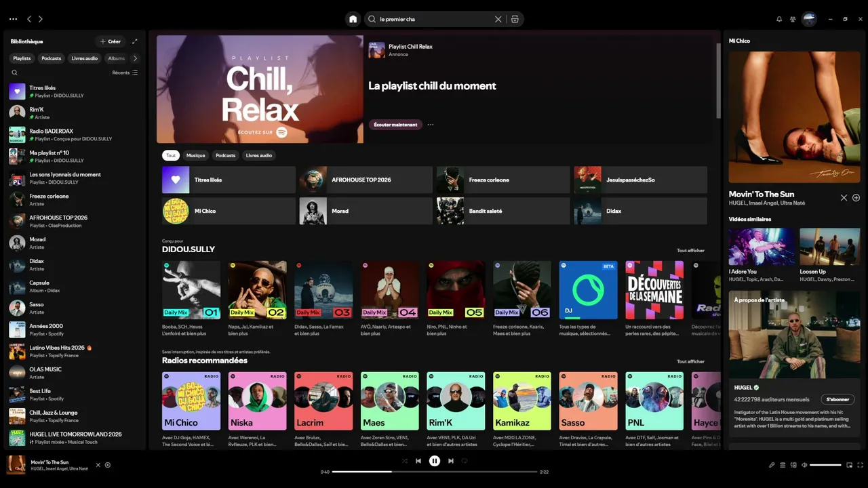Go back with the left arrow
Image resolution: width=868 pixels, height=488 pixels.
pyautogui.click(x=29, y=19)
